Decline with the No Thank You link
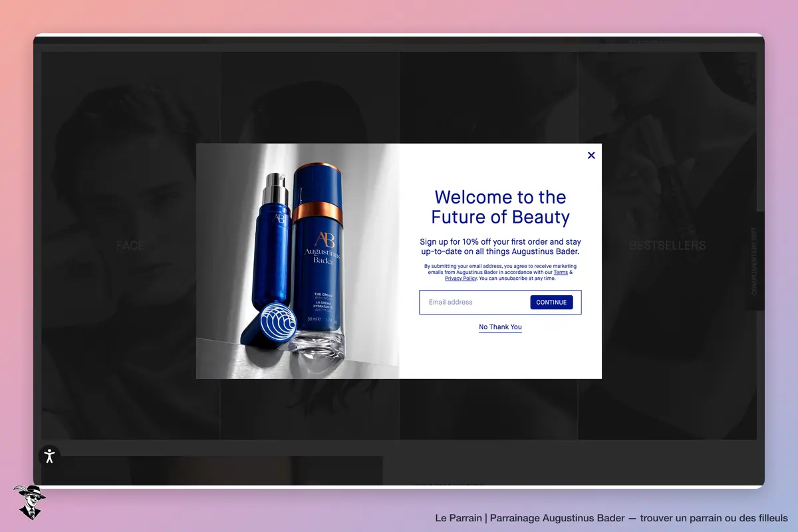The image size is (798, 532). [500, 327]
